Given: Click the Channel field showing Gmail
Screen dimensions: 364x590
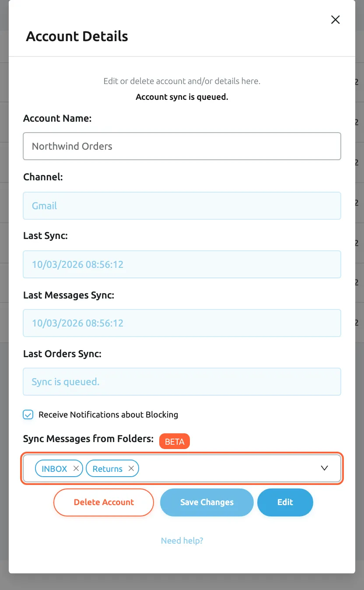Looking at the screenshot, I should coord(182,206).
